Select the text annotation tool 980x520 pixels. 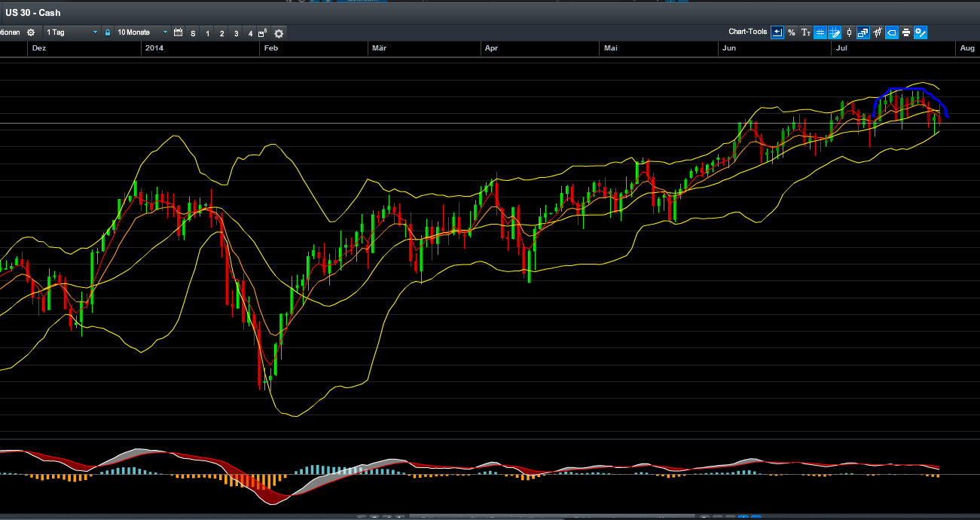pyautogui.click(x=806, y=32)
